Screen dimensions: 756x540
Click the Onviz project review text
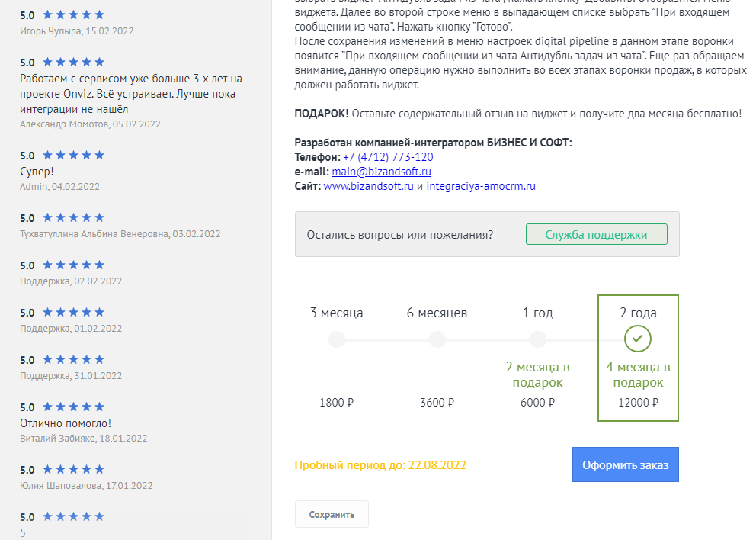(x=130, y=94)
